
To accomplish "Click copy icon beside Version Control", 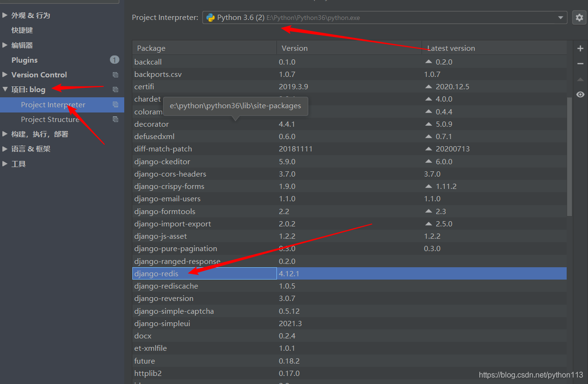I will pyautogui.click(x=115, y=75).
